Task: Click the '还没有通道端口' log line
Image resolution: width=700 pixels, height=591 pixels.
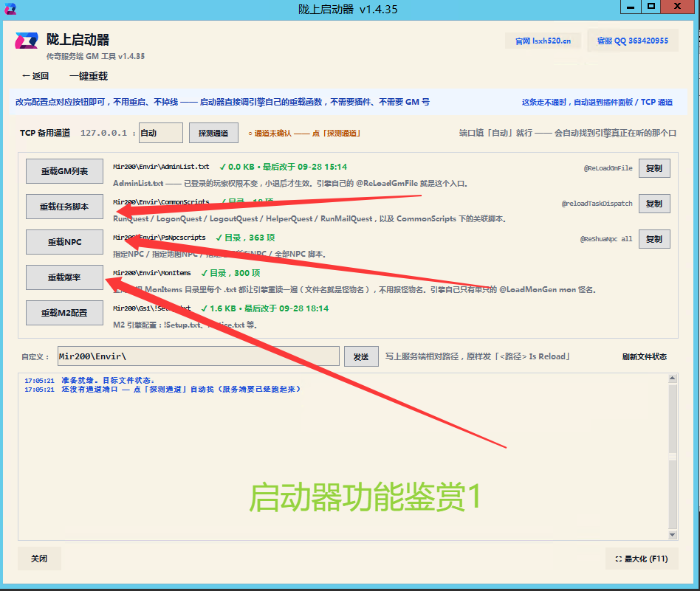Action: (x=162, y=390)
